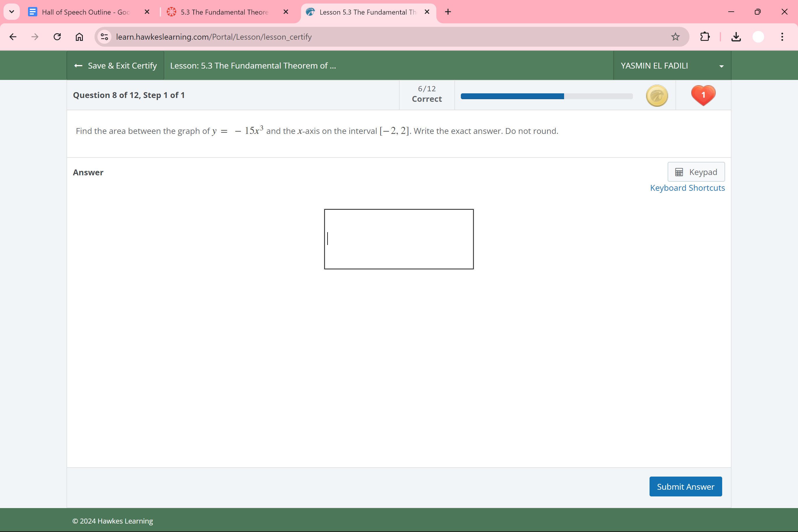Open the Keypad
Image resolution: width=798 pixels, height=532 pixels.
pyautogui.click(x=696, y=172)
